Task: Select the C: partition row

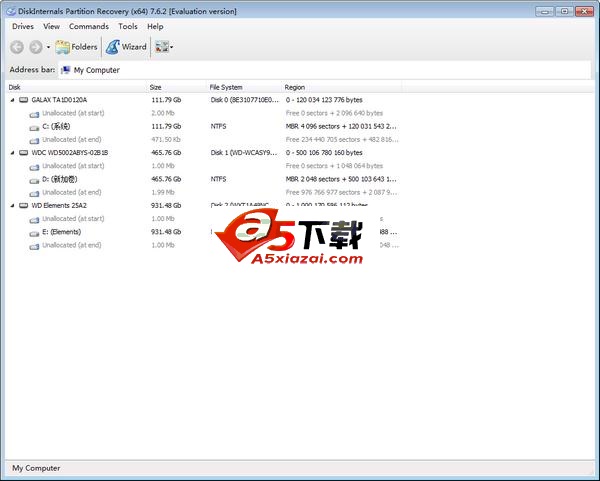Action: tap(204, 126)
